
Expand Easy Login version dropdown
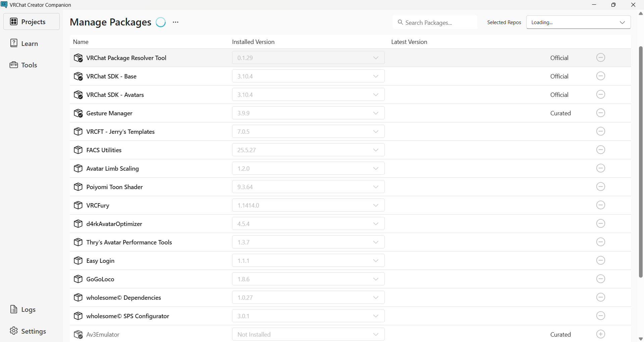(x=308, y=261)
